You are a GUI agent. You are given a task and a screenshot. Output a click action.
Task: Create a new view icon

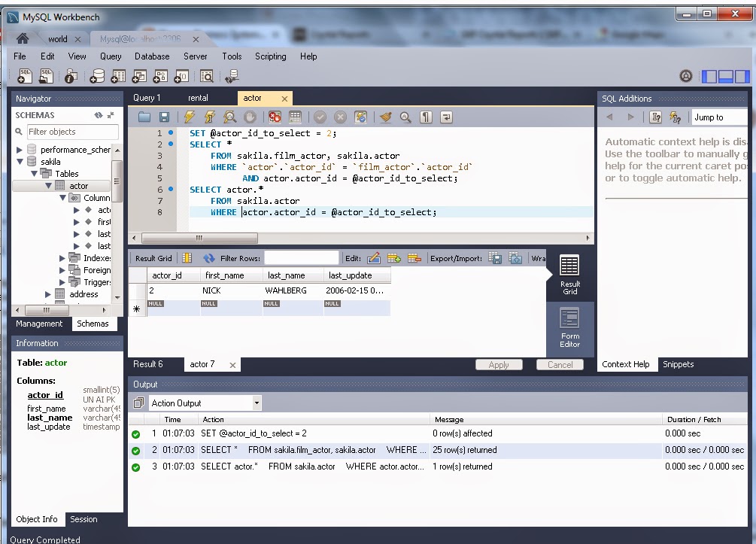tap(139, 76)
